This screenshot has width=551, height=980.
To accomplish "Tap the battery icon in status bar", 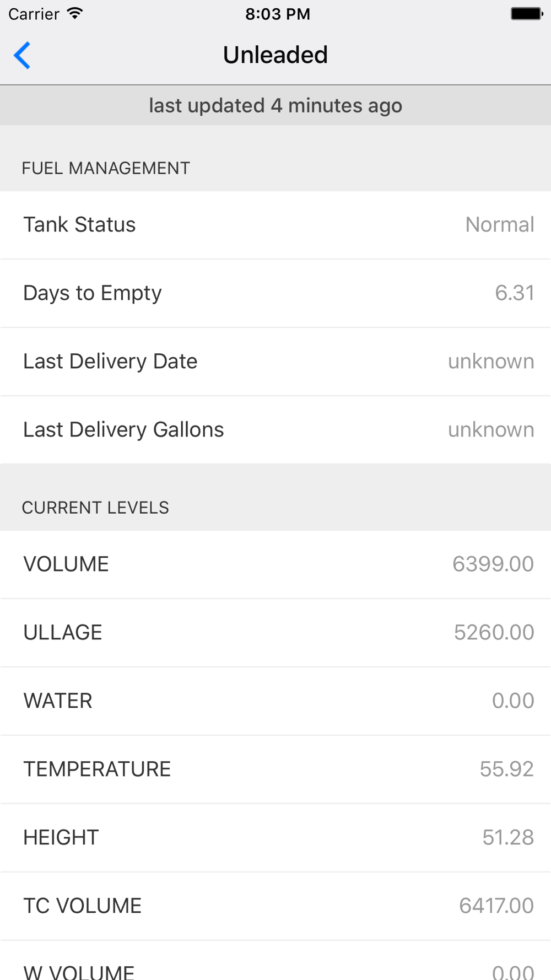I will 527,14.
